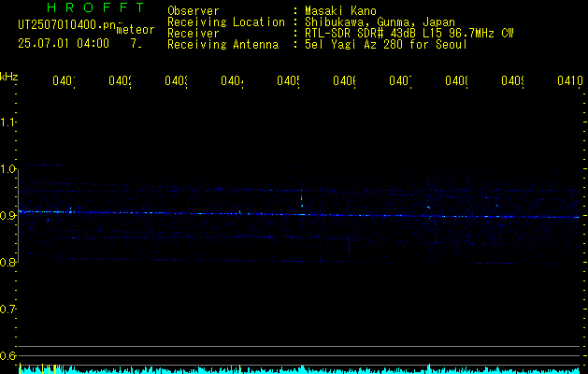
Task: Click the vertical meteor echo spike near 0405
Action: [x=302, y=198]
